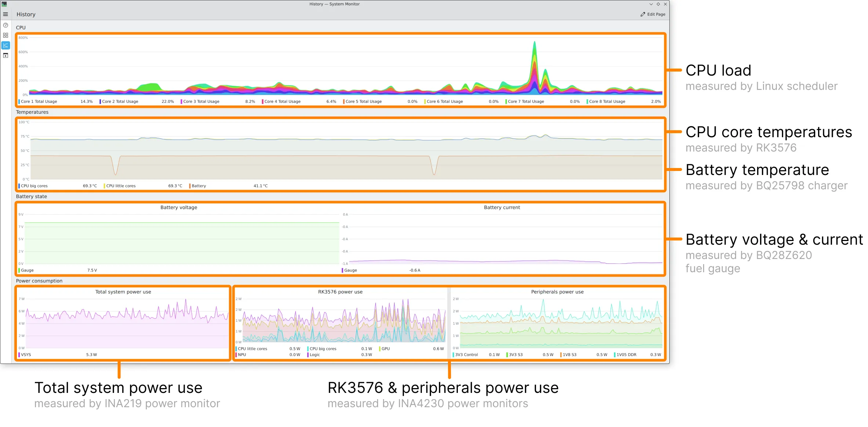Click the CPU section heading
Screen dimensions: 868x427
tap(21, 28)
